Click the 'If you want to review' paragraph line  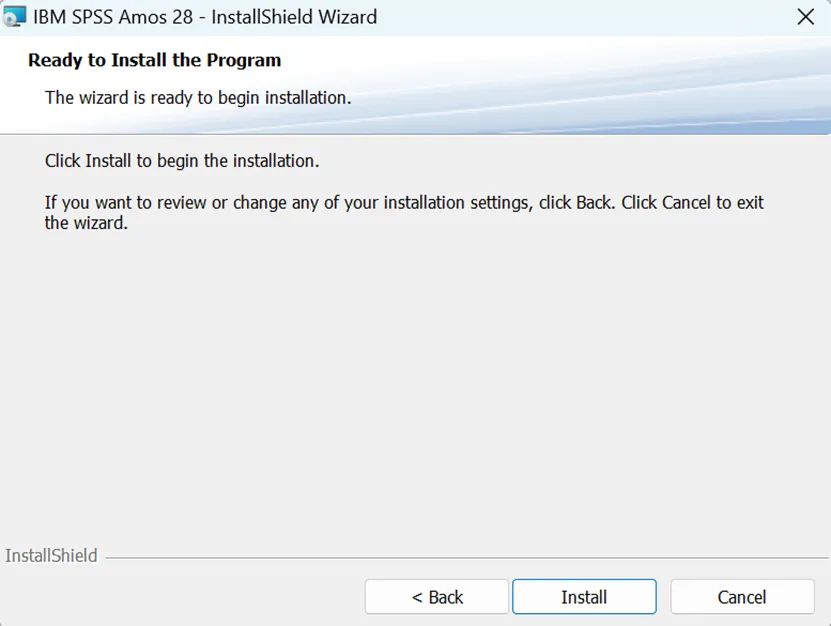pos(404,202)
